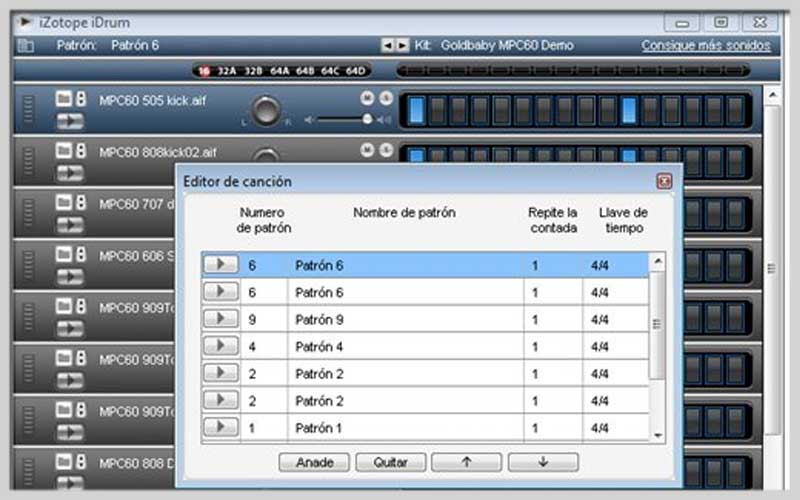Open folder icon on MPC60 505 kick track
Image resolution: width=800 pixels, height=500 pixels.
[64, 98]
